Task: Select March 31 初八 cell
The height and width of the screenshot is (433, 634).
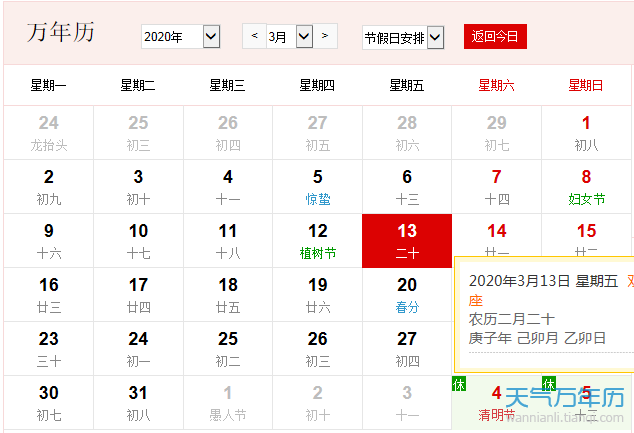Action: click(138, 403)
